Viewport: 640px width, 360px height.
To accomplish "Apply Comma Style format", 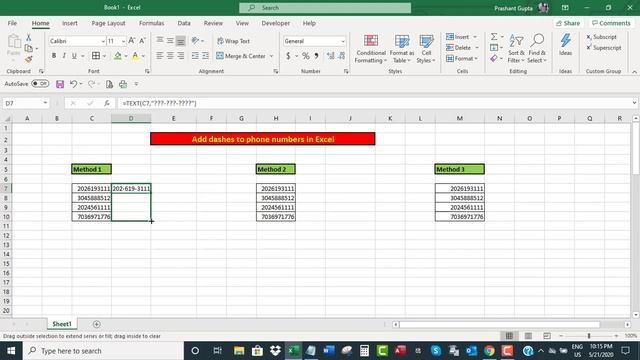I will point(316,56).
